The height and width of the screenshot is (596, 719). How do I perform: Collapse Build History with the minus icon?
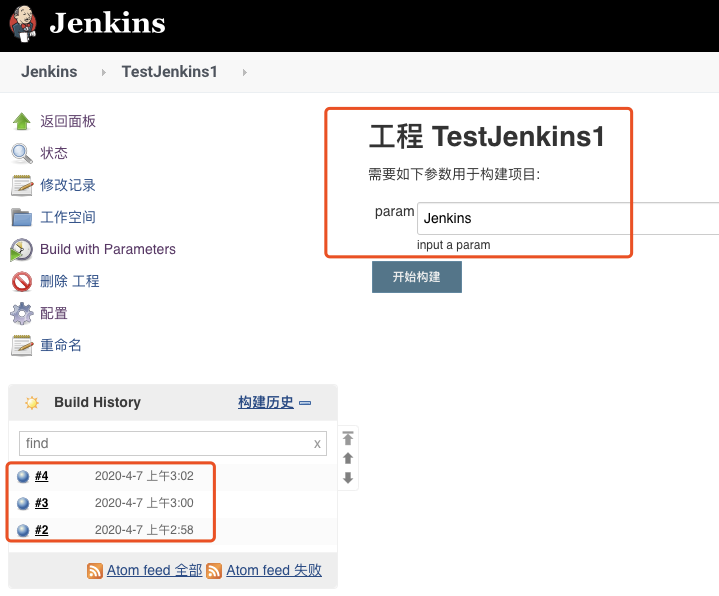(x=305, y=403)
